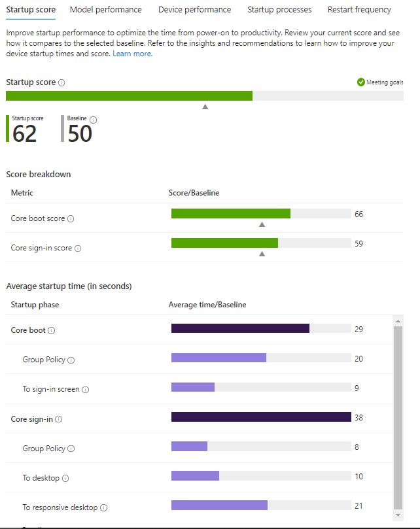The width and height of the screenshot is (420, 529).
Task: Click the Core sign-in average time bar
Action: click(261, 417)
